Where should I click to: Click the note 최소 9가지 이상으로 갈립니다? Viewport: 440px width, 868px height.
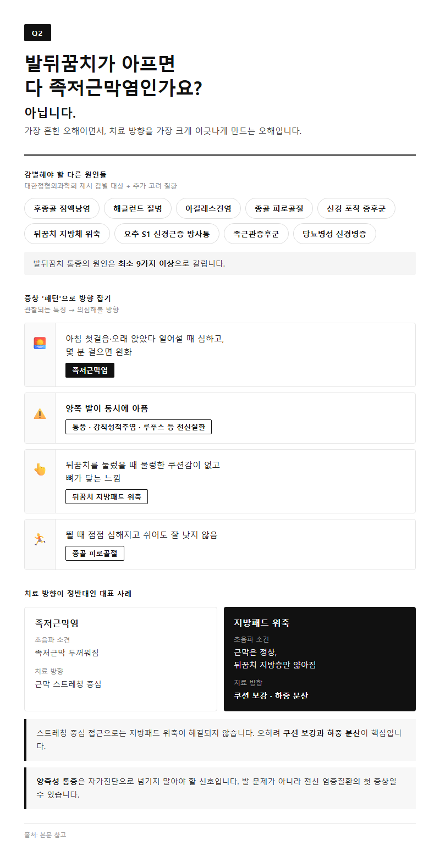pos(220,263)
